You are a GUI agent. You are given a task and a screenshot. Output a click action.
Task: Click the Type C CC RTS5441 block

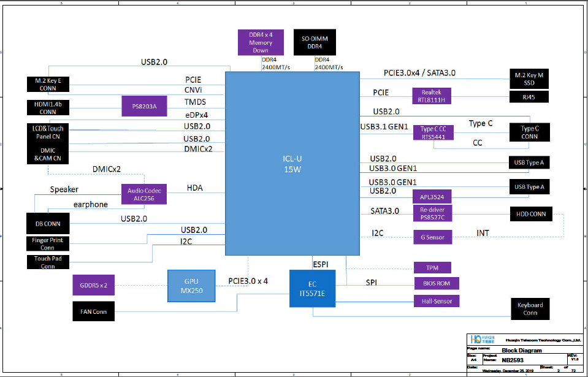[x=433, y=132]
